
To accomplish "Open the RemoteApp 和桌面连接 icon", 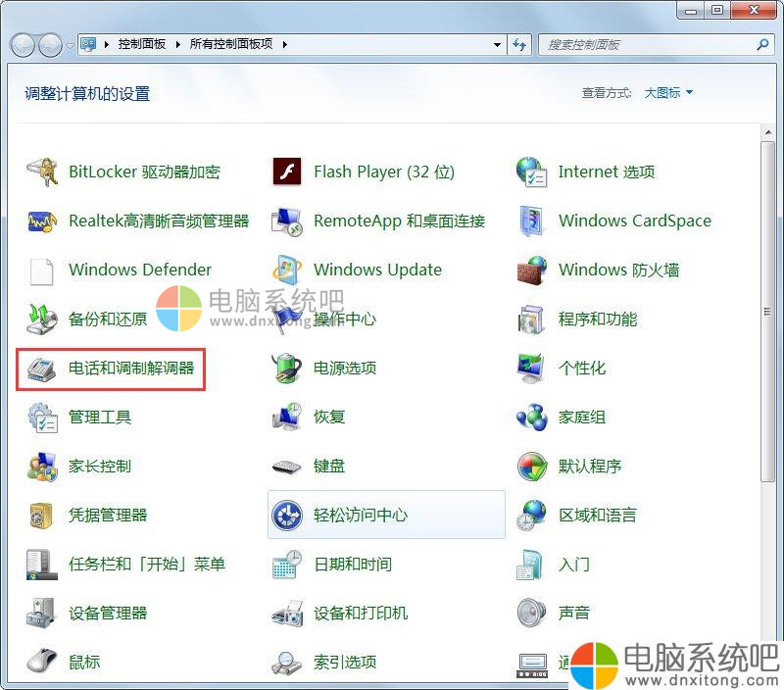I will (287, 221).
